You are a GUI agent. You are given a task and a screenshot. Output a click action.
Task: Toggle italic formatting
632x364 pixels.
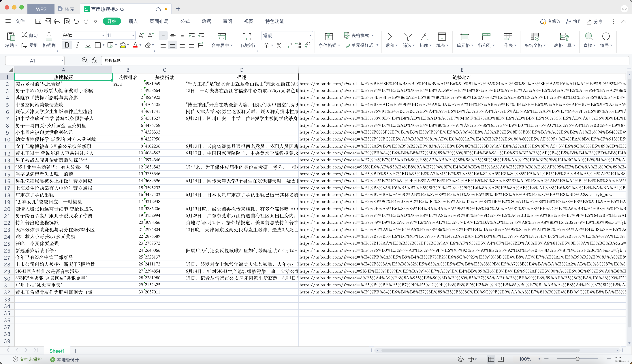78,45
